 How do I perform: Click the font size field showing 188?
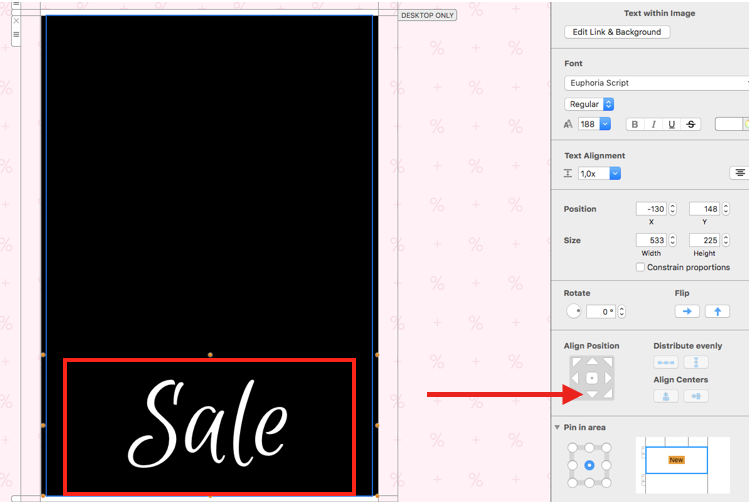tap(588, 124)
